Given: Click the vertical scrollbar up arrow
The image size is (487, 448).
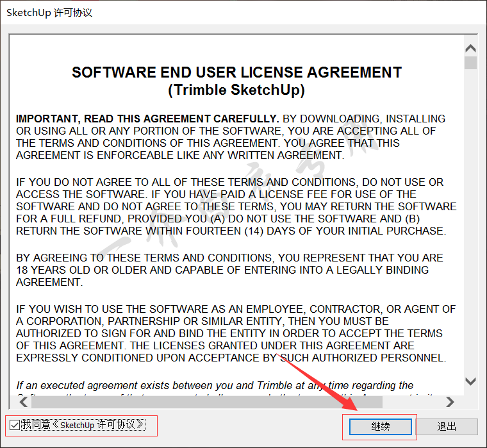Looking at the screenshot, I should pyautogui.click(x=471, y=48).
